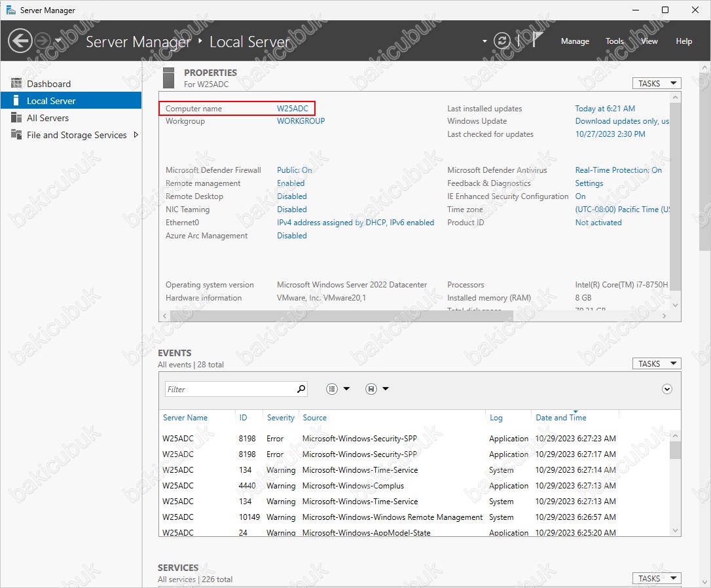711x588 pixels.
Task: Click Remote Desktop Disabled link
Action: click(x=291, y=196)
